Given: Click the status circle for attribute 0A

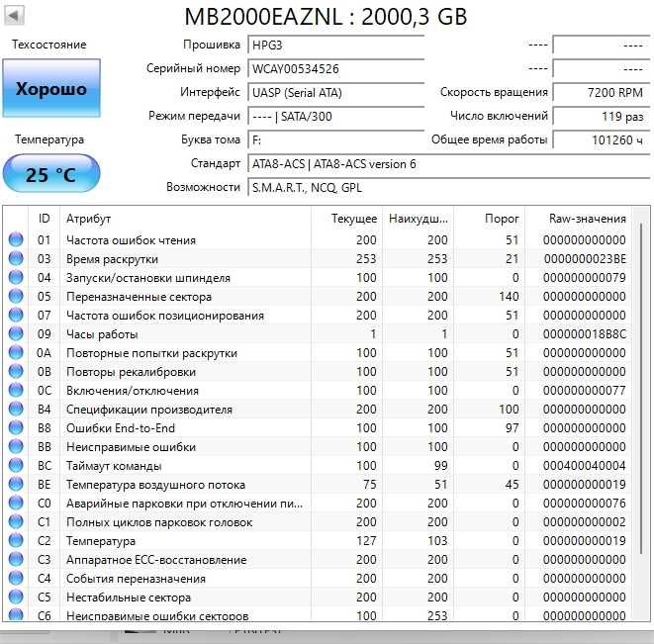Looking at the screenshot, I should pos(16,353).
